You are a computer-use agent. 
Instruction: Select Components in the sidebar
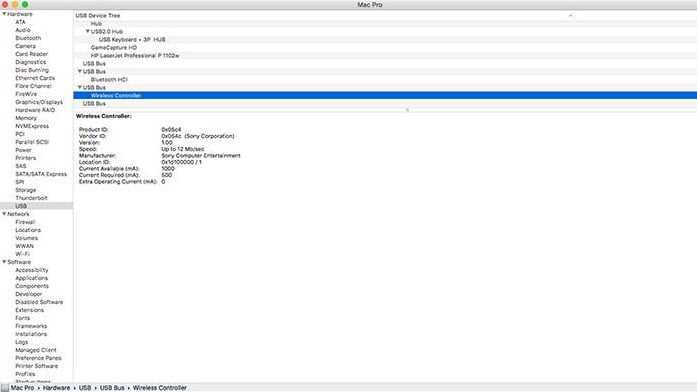click(32, 286)
